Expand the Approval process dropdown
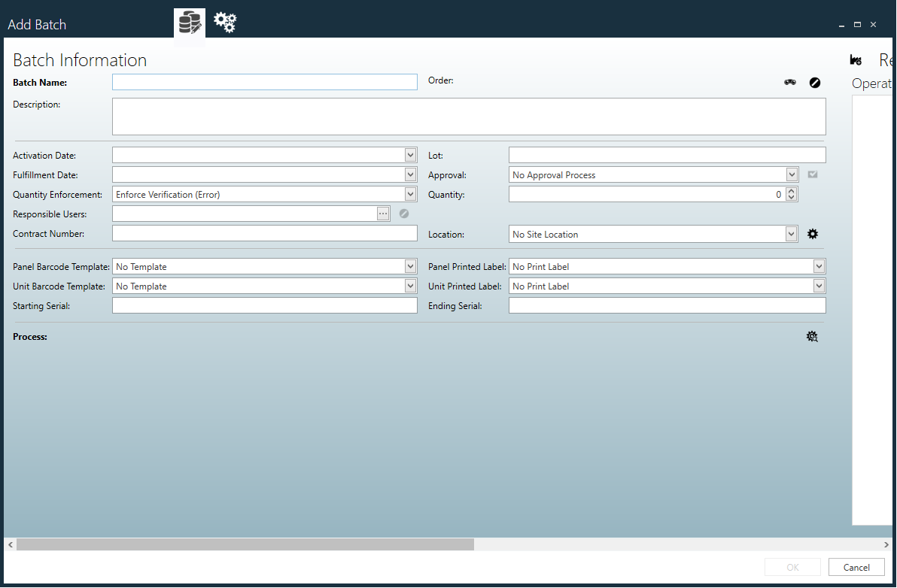 tap(791, 174)
